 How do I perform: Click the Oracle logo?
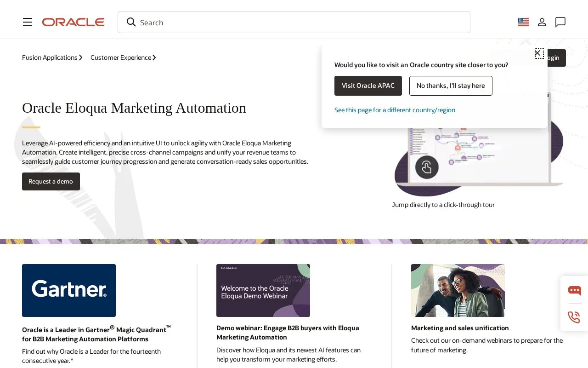[73, 22]
